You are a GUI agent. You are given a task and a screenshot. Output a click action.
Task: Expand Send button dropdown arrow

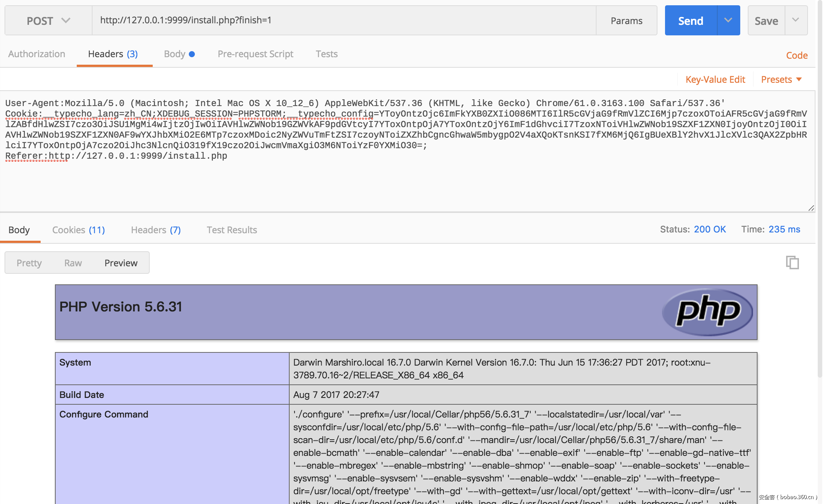pyautogui.click(x=728, y=20)
